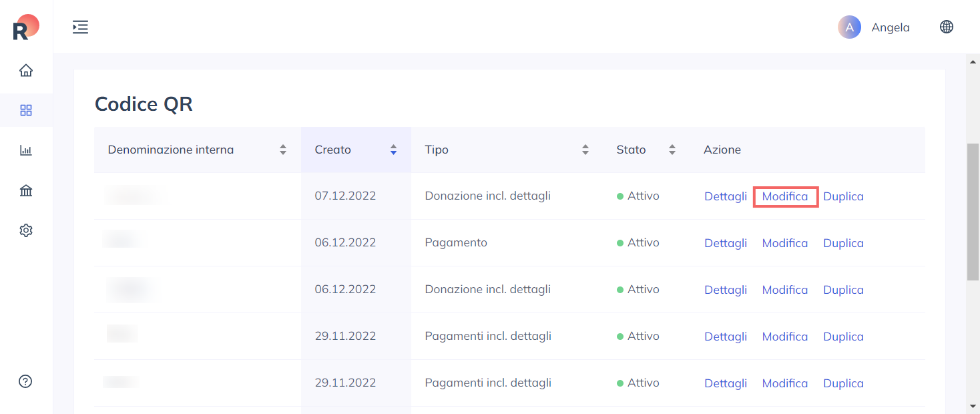Click Modifica for 06.12.2022 Donazione row
The image size is (980, 414).
pyautogui.click(x=785, y=290)
